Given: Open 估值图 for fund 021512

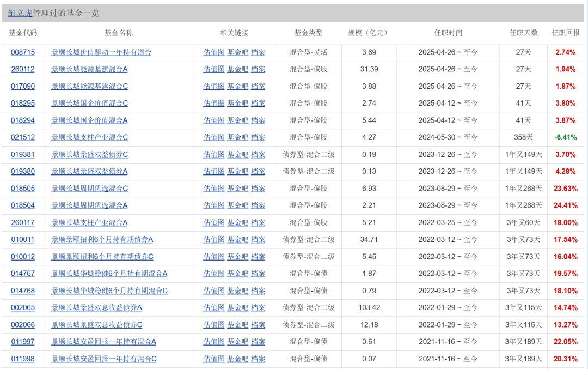Looking at the screenshot, I should (214, 137).
